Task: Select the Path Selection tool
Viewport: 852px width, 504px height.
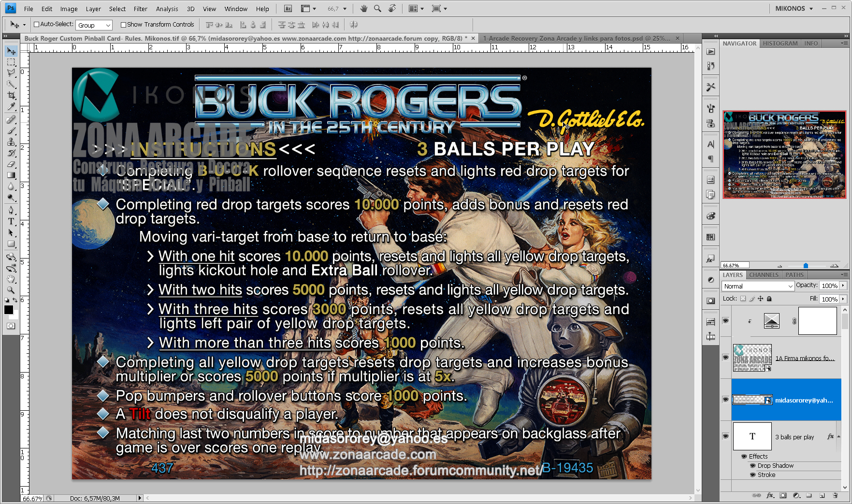Action: [x=11, y=232]
